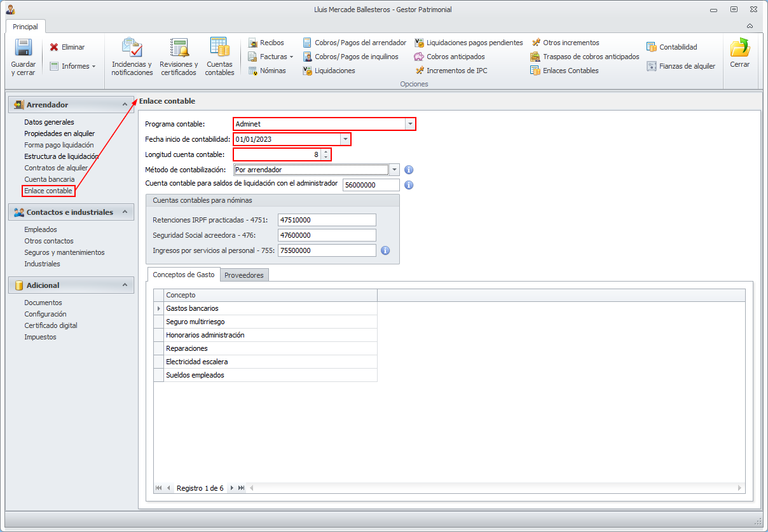768x532 pixels.
Task: Increase Longitud cuenta contable with up arrow
Action: [326, 151]
